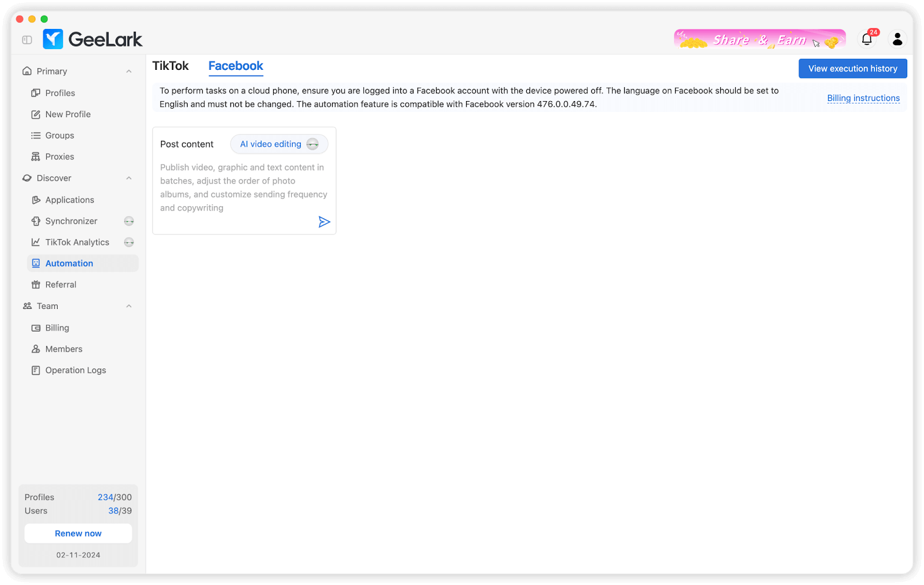This screenshot has width=924, height=585.
Task: Click the New Profile edit icon
Action: [x=36, y=114]
